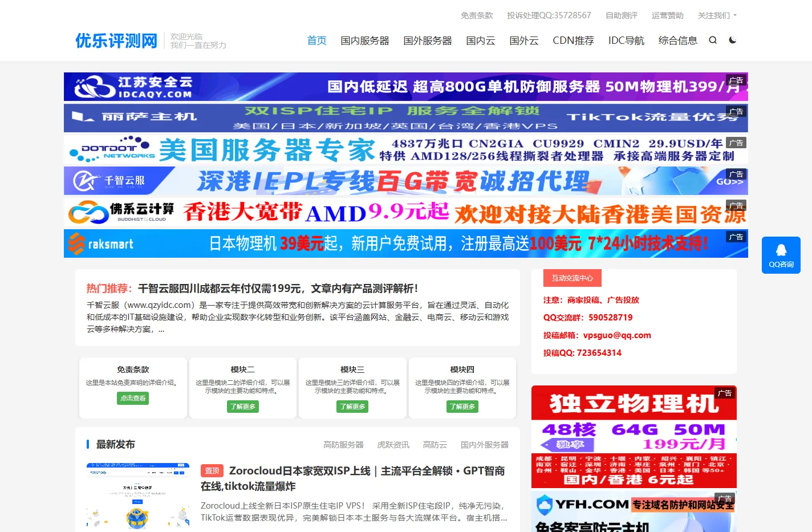The width and height of the screenshot is (812, 532).
Task: Open DotDot Networks 美国服务器专家 banner
Action: [406, 149]
